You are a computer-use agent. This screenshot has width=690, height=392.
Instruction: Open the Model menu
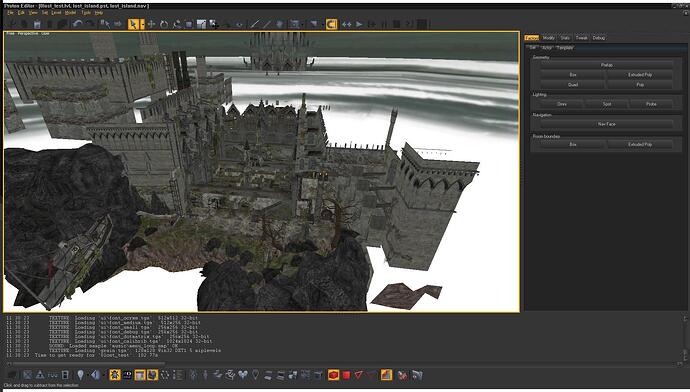click(x=70, y=13)
